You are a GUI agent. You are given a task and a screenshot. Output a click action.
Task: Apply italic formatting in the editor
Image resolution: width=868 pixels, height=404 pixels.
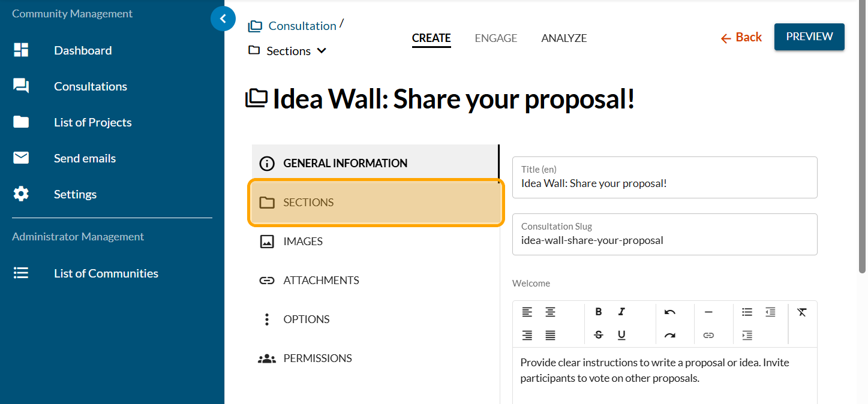click(x=621, y=312)
